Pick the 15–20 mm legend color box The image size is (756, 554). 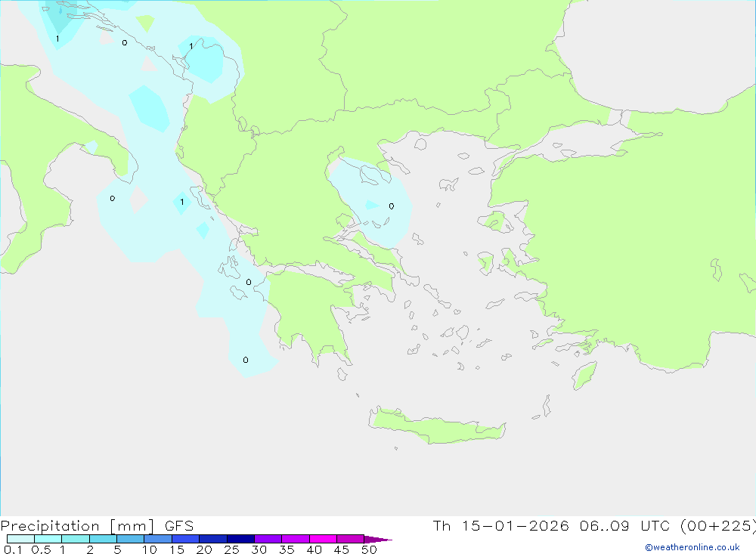coord(185,539)
